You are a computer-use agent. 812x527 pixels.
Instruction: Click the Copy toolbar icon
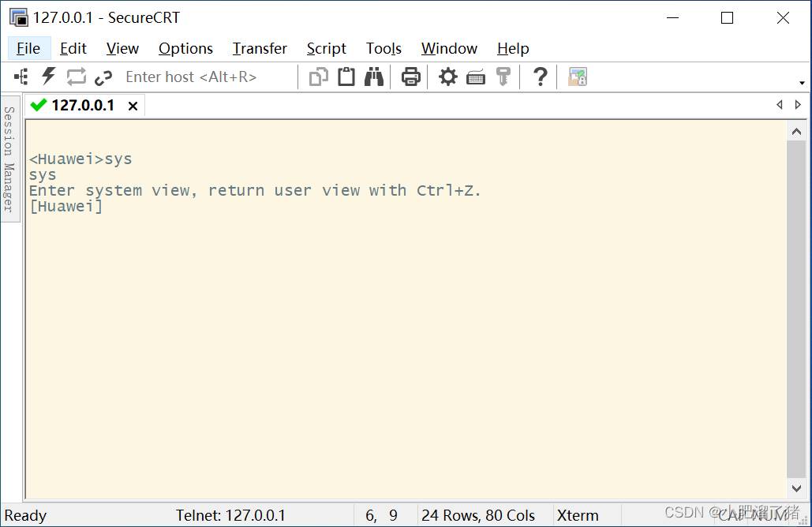[x=319, y=77]
